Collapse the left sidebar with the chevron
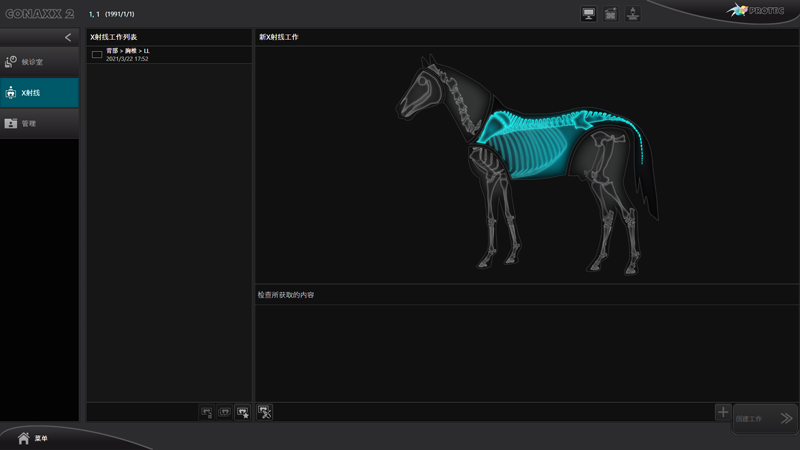Screen dimensions: 800x450 pyautogui.click(x=68, y=37)
